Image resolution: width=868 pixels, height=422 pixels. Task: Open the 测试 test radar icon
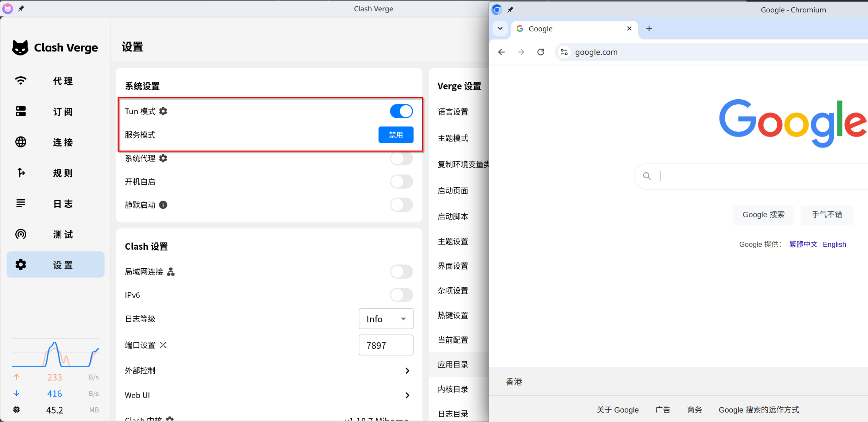pyautogui.click(x=21, y=234)
